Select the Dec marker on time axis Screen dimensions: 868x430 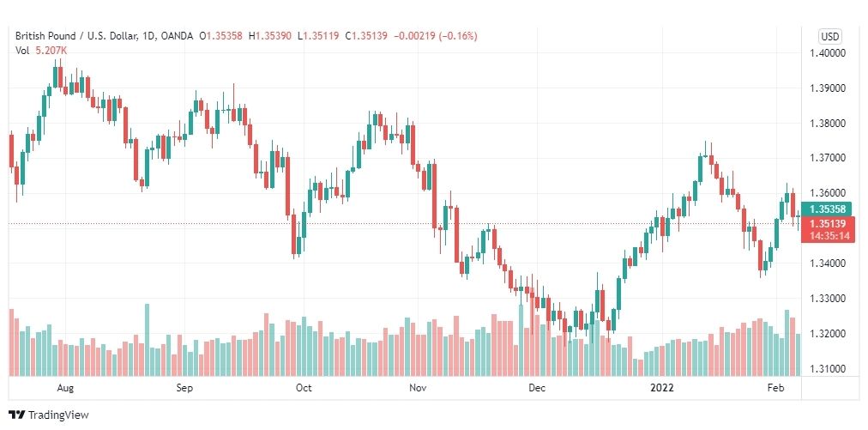click(x=537, y=388)
